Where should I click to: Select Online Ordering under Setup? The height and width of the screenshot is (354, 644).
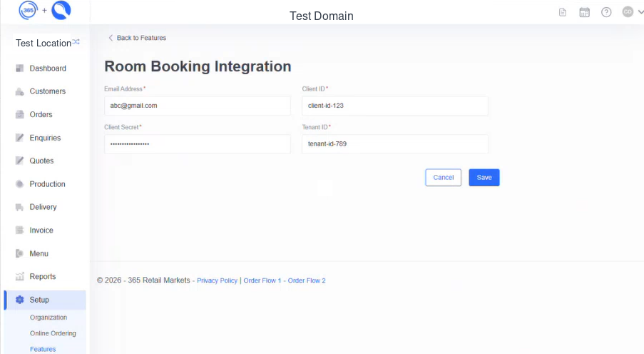[53, 333]
